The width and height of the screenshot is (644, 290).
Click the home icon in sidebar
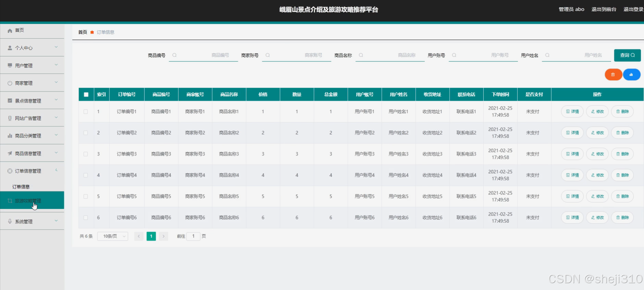(x=10, y=30)
